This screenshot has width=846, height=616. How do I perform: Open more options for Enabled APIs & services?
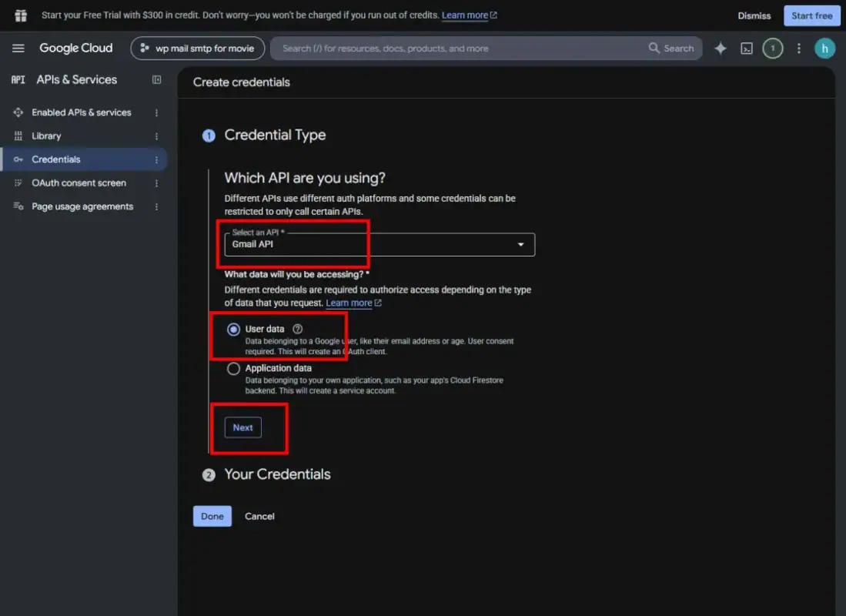pyautogui.click(x=156, y=112)
